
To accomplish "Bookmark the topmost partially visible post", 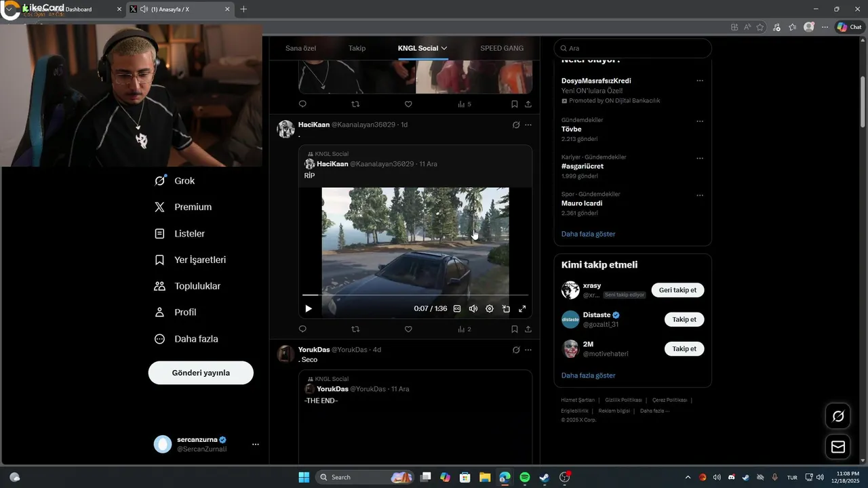I will pyautogui.click(x=515, y=104).
